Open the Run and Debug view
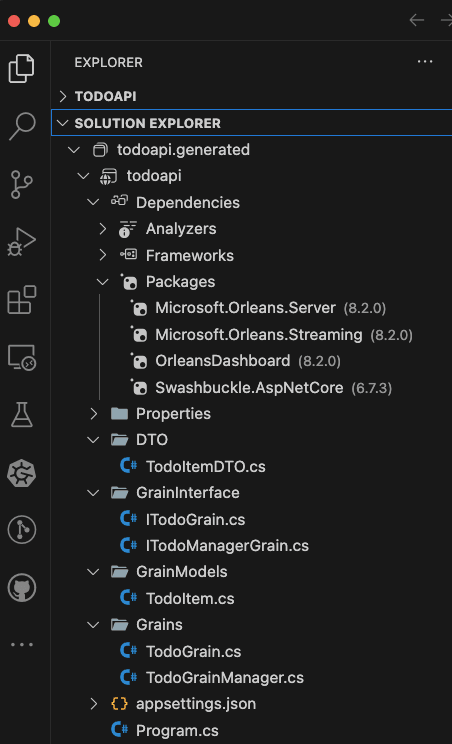452x744 pixels. 21,242
